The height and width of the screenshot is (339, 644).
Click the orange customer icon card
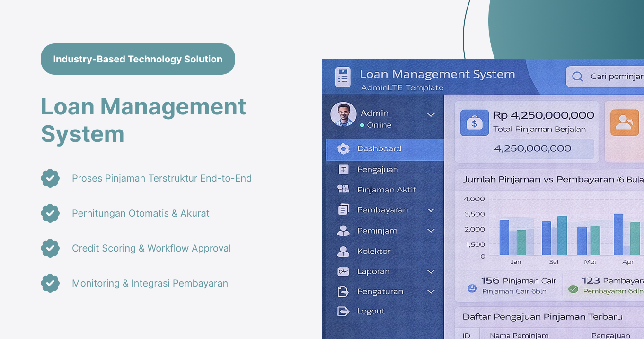coord(624,122)
